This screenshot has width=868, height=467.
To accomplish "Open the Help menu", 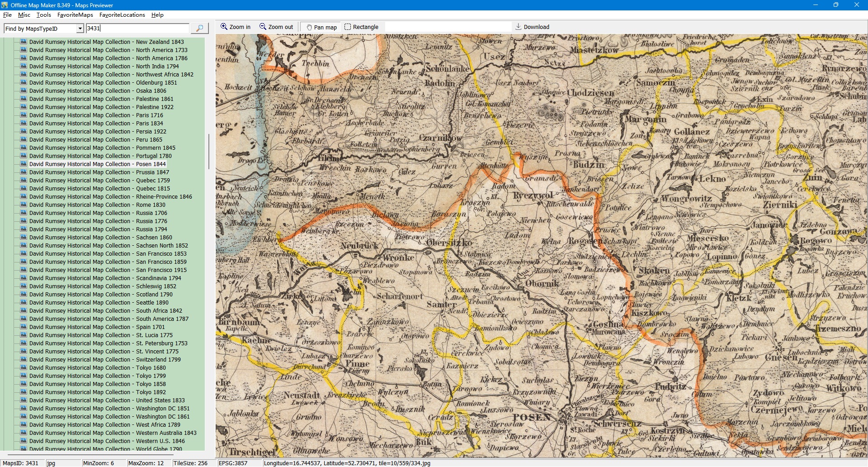I will (x=157, y=15).
